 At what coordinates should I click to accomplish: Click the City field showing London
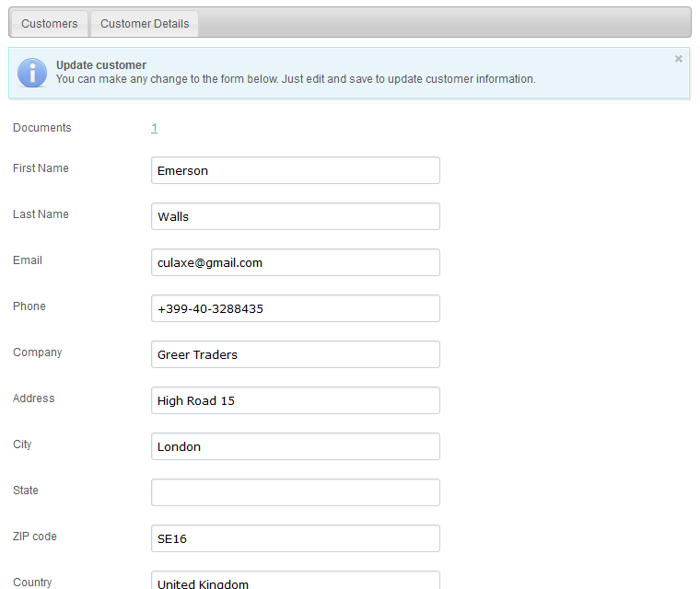coord(296,446)
